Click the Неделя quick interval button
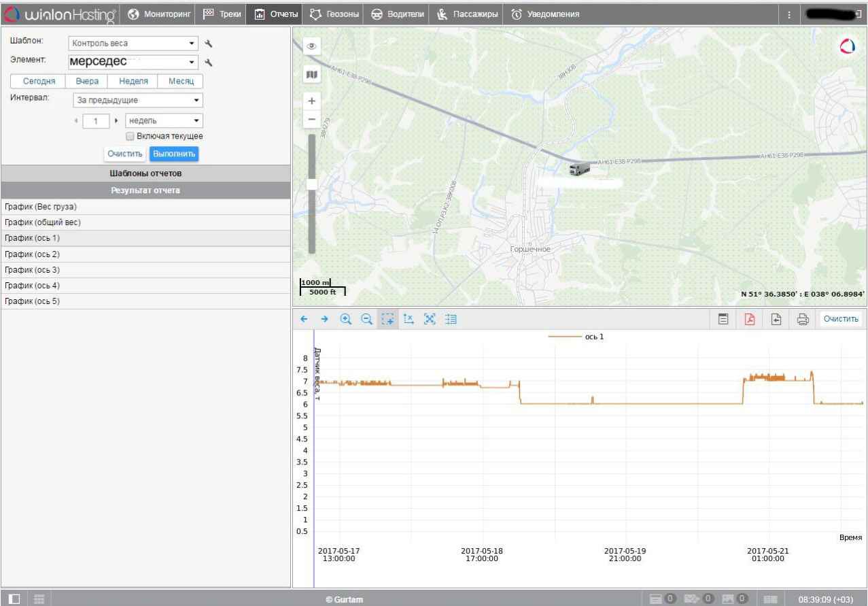This screenshot has height=606, width=868. coord(133,81)
